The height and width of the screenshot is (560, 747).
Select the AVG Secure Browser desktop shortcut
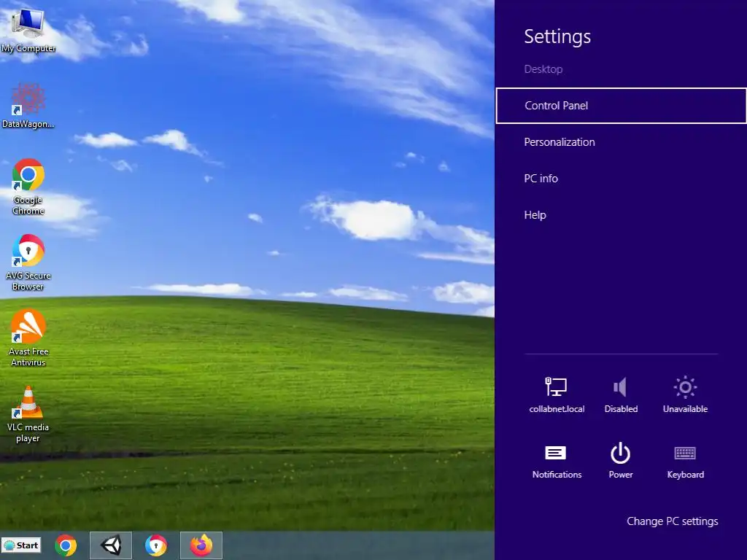[x=28, y=262]
